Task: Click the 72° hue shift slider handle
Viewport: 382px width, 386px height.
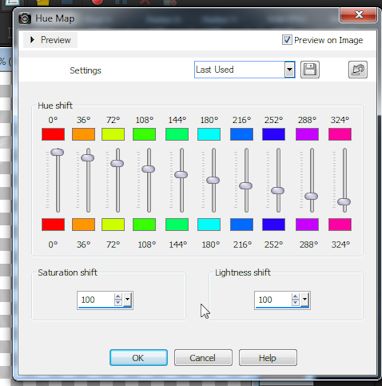Action: pos(117,163)
